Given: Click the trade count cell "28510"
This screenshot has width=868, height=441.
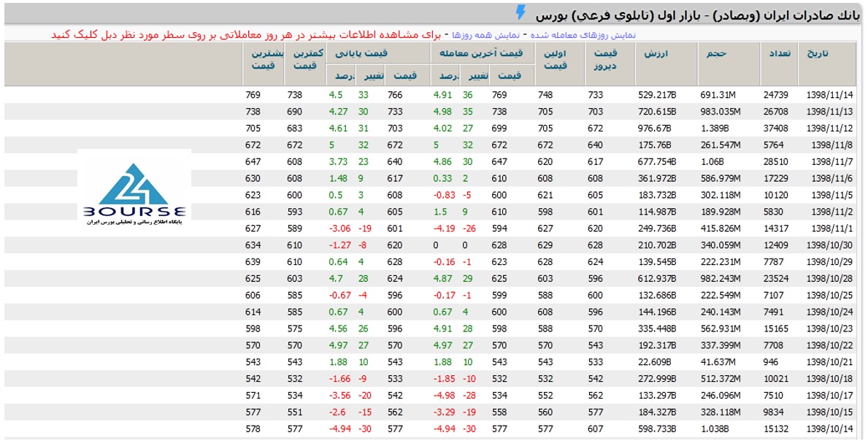Looking at the screenshot, I should coord(775,161).
